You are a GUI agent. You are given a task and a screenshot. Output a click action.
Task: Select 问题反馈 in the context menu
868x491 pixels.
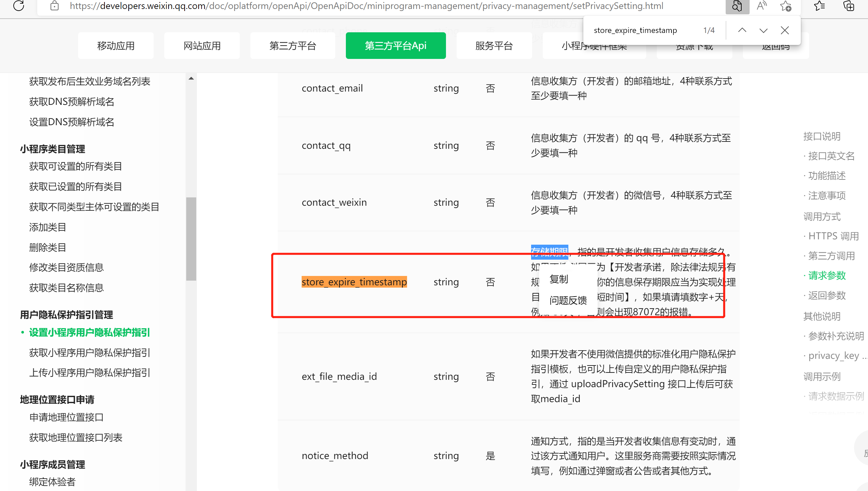[x=568, y=300]
